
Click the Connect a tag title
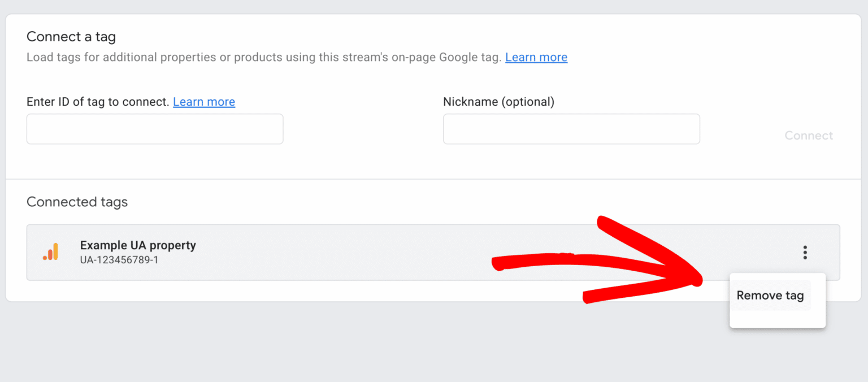[x=71, y=36]
